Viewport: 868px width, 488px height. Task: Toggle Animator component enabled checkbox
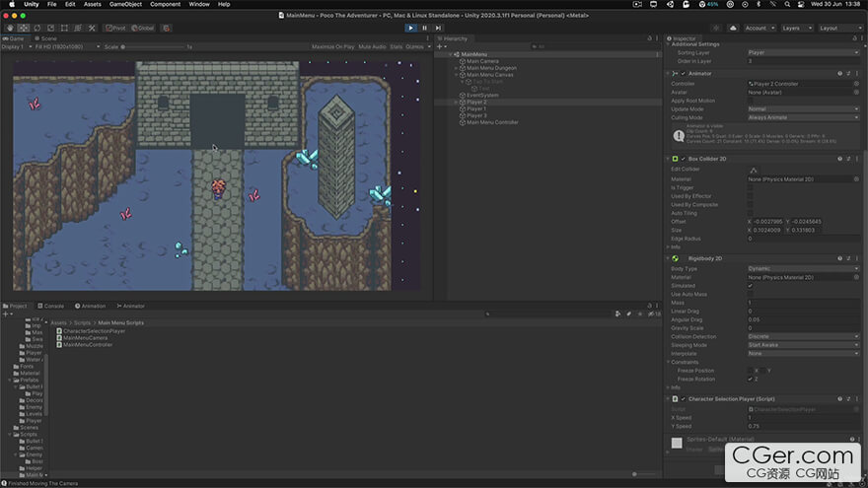click(x=684, y=74)
